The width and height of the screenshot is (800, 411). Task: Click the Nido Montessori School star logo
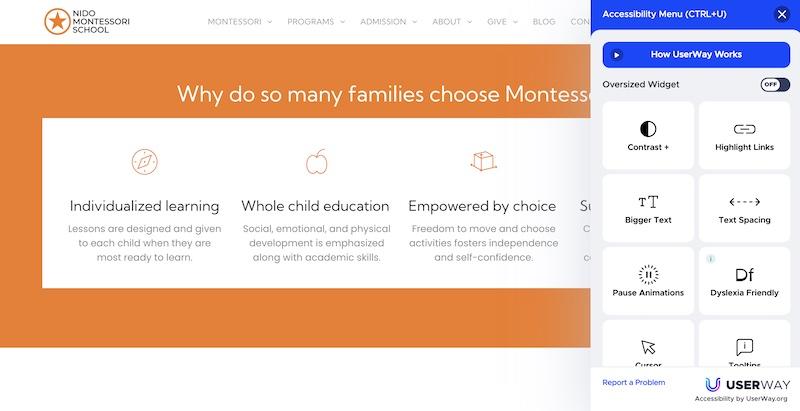coord(56,21)
